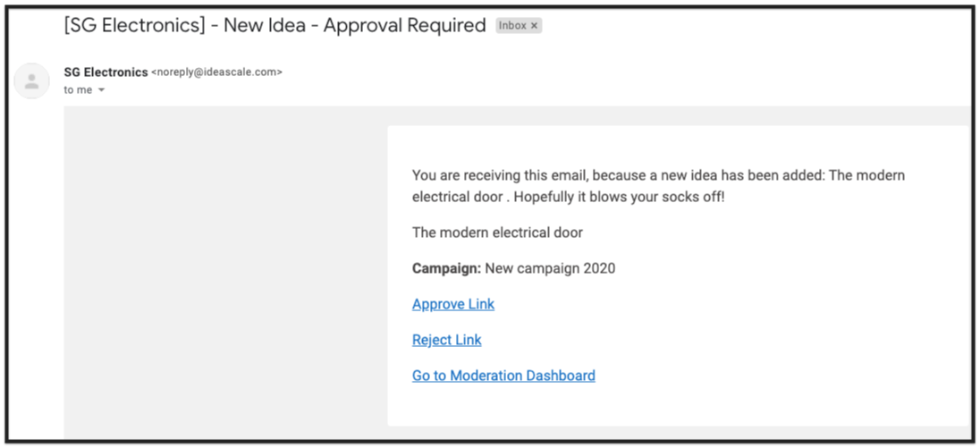980x448 pixels.
Task: Click "New Idea" in the email subject
Action: (x=265, y=26)
